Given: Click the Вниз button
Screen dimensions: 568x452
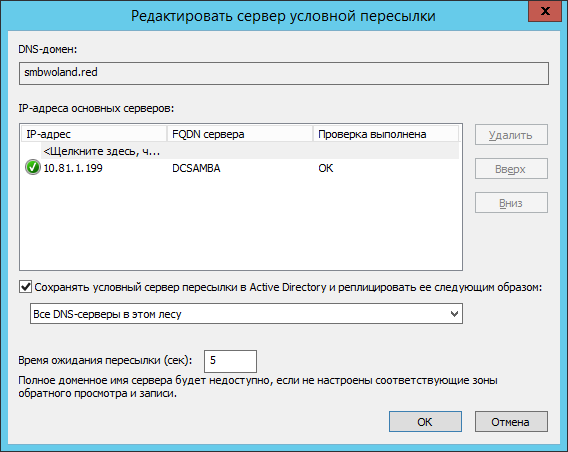Looking at the screenshot, I should [511, 202].
